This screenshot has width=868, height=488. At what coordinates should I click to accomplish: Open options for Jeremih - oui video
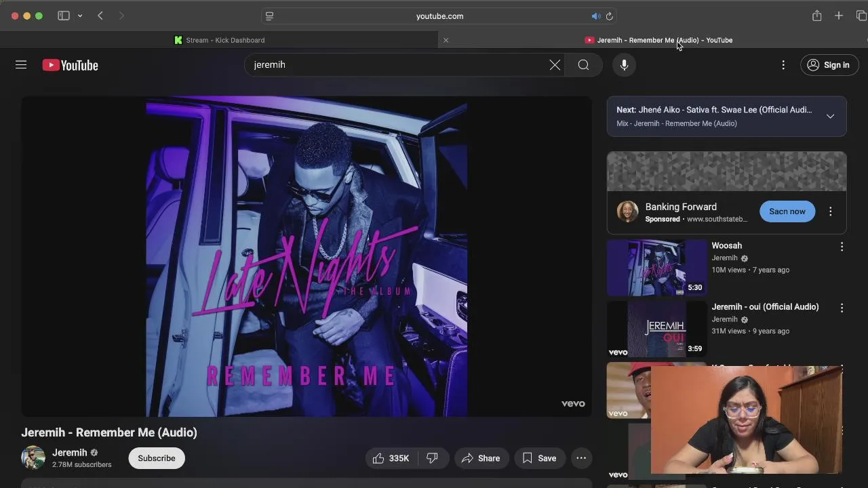point(842,308)
